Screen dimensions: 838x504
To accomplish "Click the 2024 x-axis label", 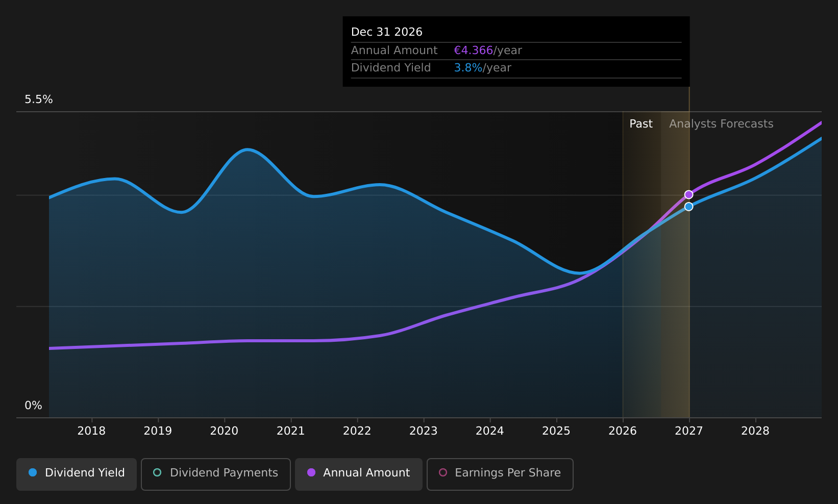I will (x=490, y=431).
